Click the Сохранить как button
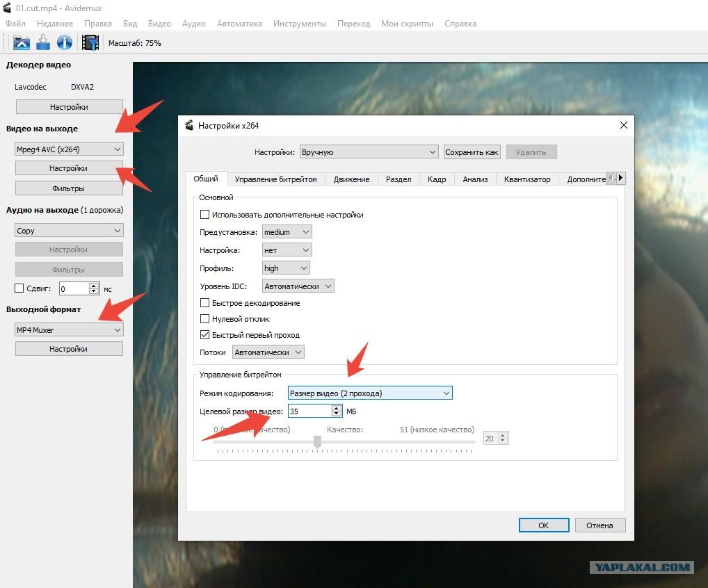Viewport: 708px width, 588px height. pos(472,152)
